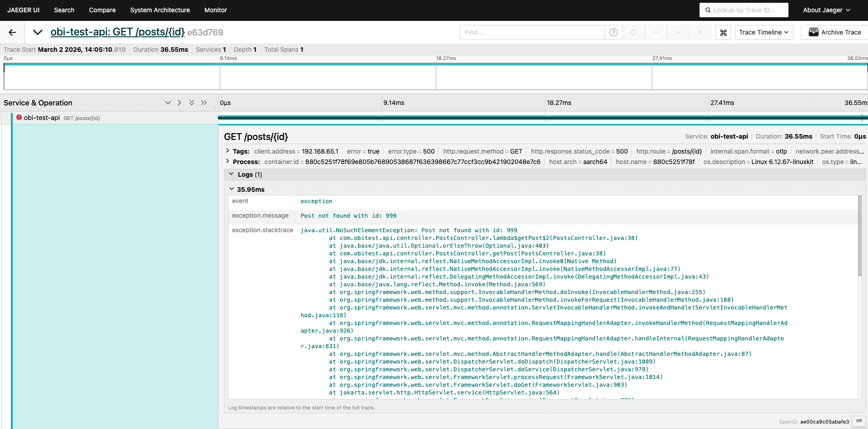Screen dimensions: 868x429
Task: Collapse the 35.95ms log entry
Action: point(247,190)
